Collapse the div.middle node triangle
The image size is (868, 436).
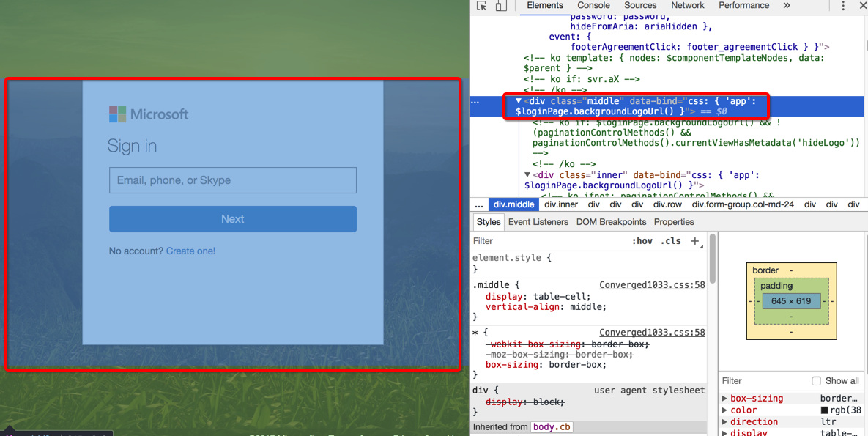point(519,101)
